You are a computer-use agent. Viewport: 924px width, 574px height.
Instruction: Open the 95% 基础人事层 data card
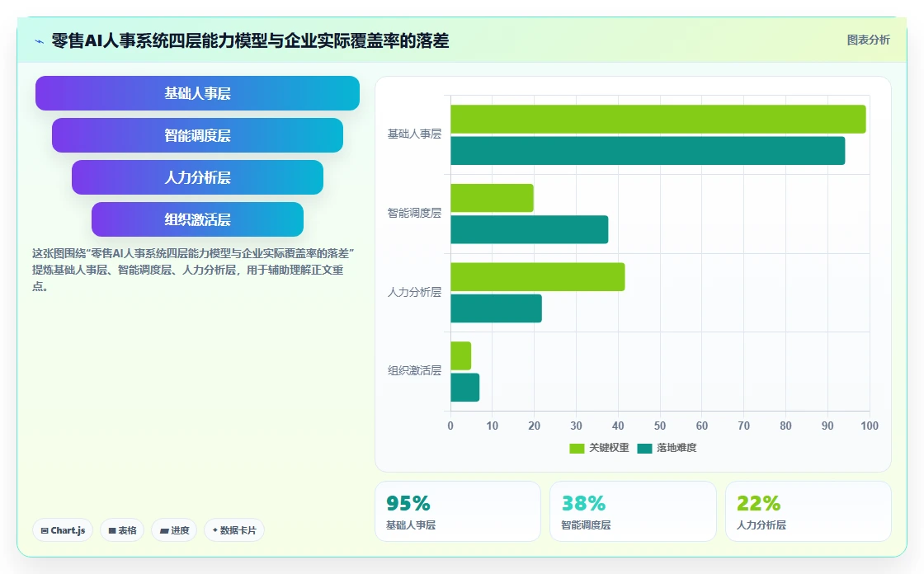point(458,511)
